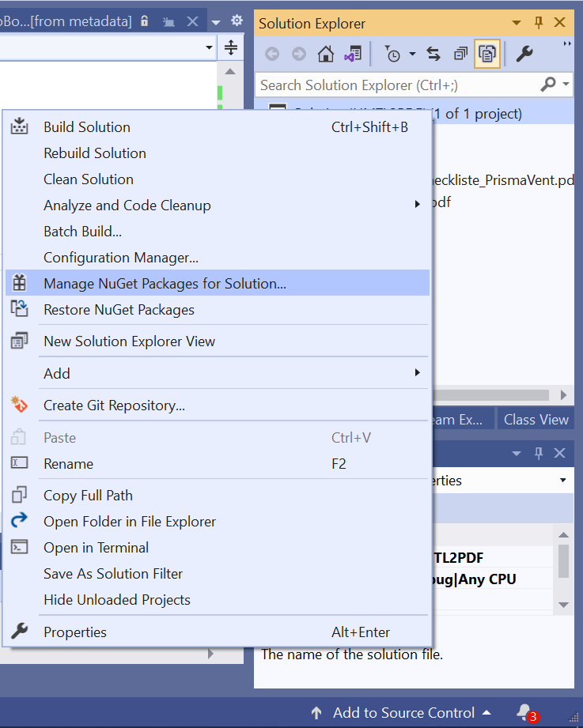Open Manage NuGet Packages for Solution
Viewport: 583px width, 728px height.
(x=217, y=283)
